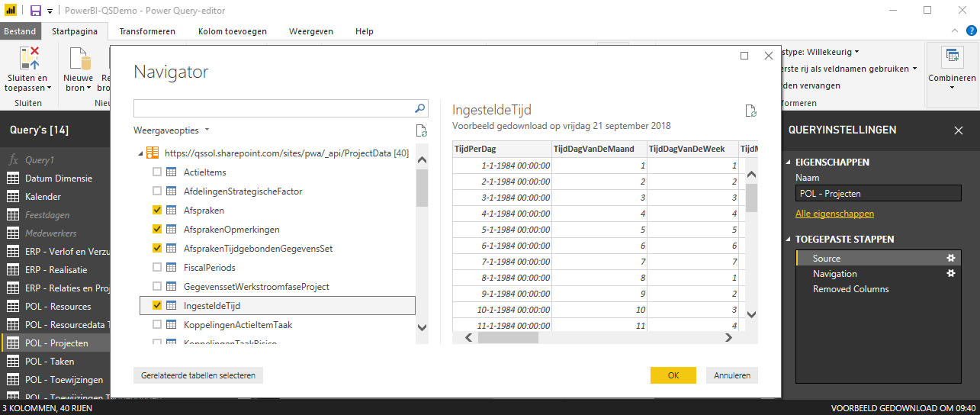Image resolution: width=980 pixels, height=415 pixels.
Task: Uncheck the IngesteldeTijd checkbox
Action: pyautogui.click(x=157, y=306)
